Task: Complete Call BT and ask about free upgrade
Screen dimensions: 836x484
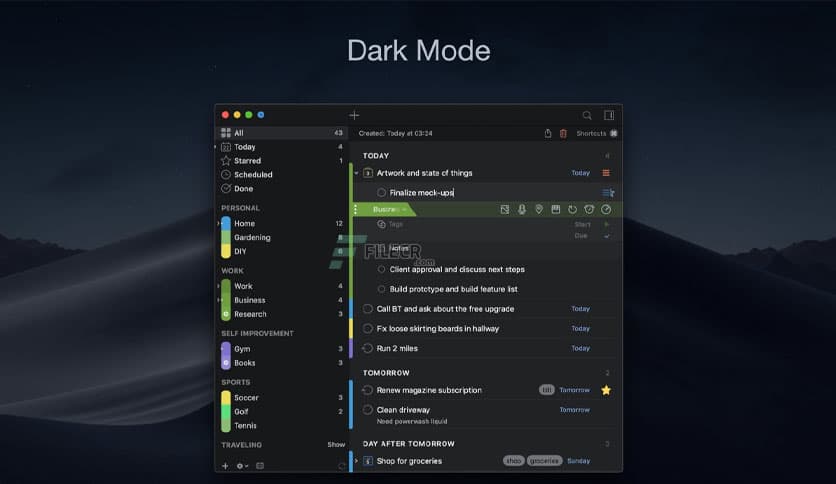Action: (368, 309)
